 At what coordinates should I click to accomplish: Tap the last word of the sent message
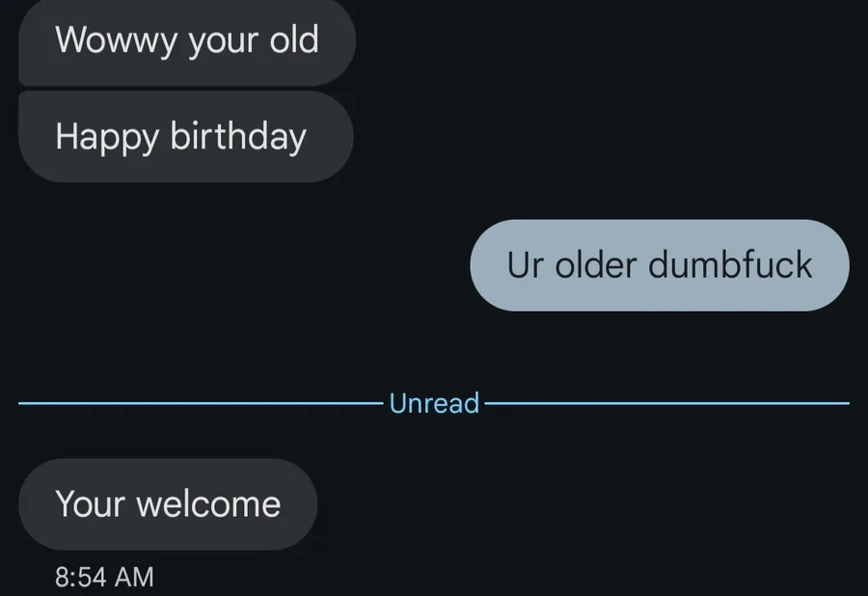(x=730, y=265)
